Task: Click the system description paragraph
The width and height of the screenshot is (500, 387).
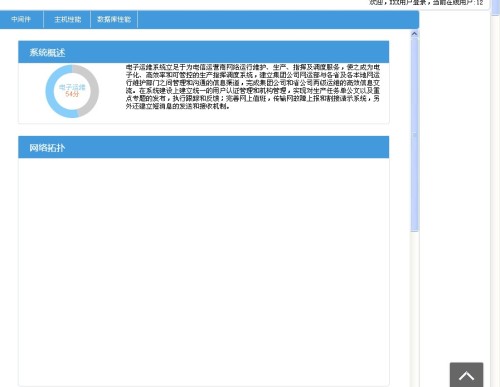Action: (253, 87)
